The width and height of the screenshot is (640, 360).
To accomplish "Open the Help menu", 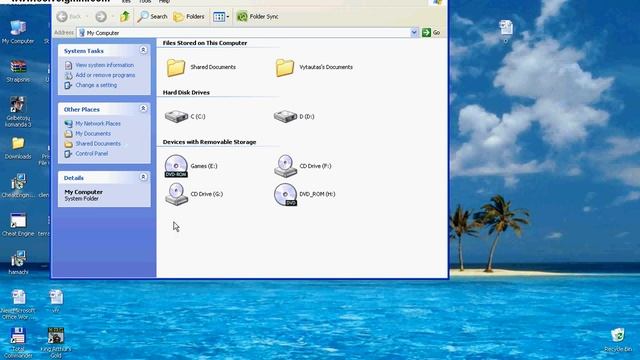I will (164, 2).
